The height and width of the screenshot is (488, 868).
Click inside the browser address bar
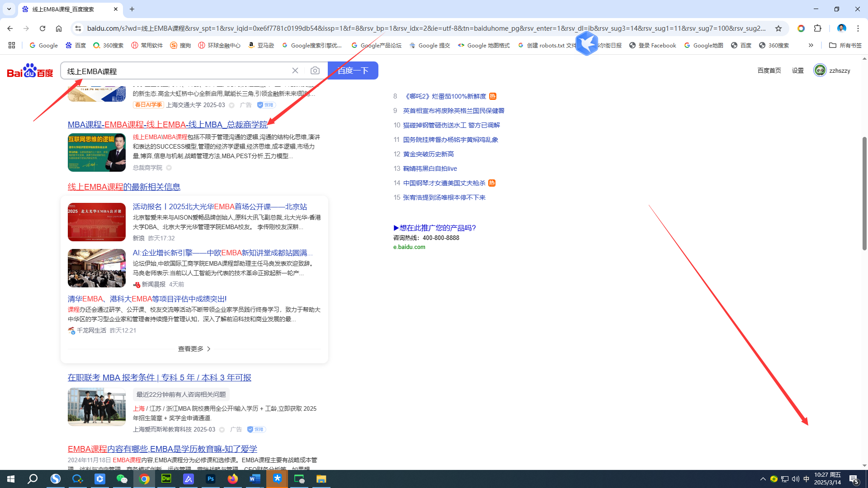tap(316, 28)
